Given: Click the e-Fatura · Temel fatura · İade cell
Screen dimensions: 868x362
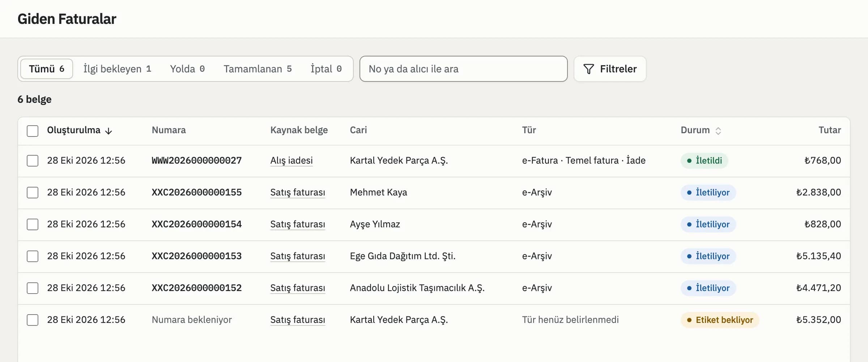Looking at the screenshot, I should coord(584,160).
